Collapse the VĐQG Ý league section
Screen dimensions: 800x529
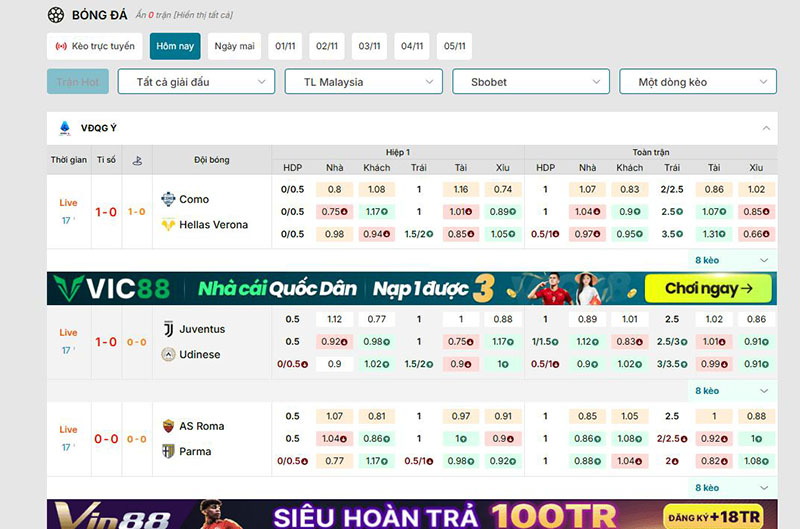[766, 128]
